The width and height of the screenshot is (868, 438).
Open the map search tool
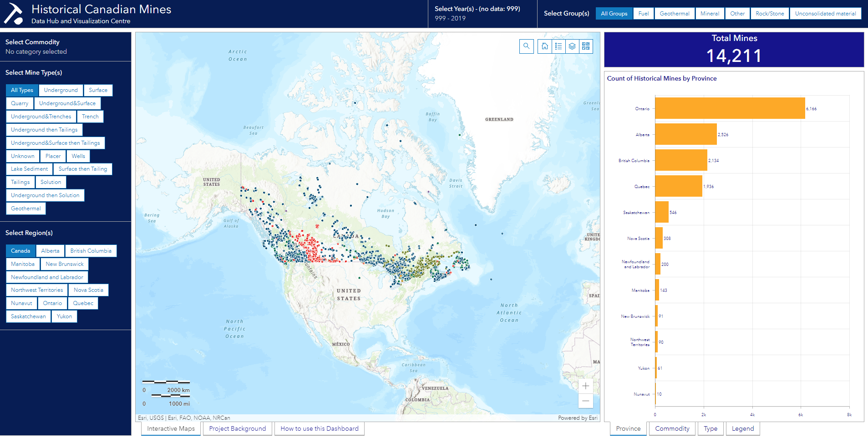(x=527, y=46)
